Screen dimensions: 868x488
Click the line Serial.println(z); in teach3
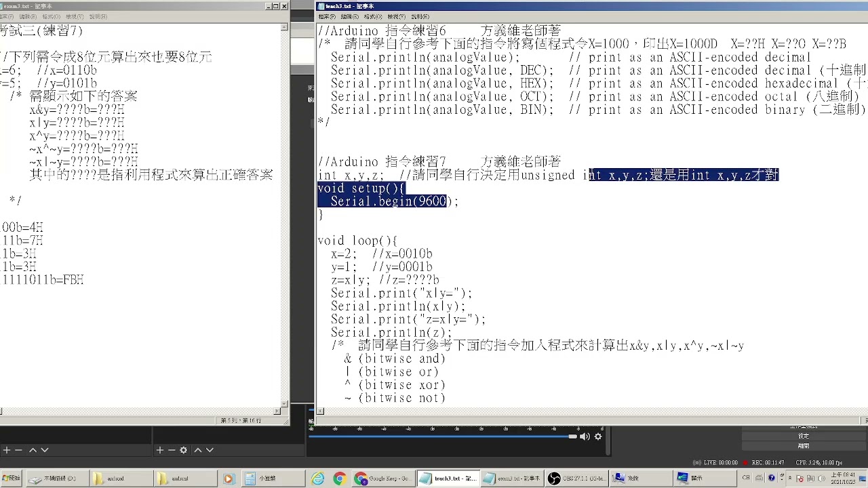[x=391, y=332]
